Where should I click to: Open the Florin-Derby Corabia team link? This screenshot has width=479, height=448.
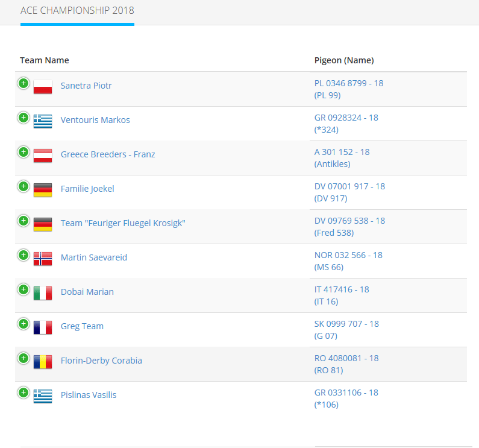(x=101, y=361)
